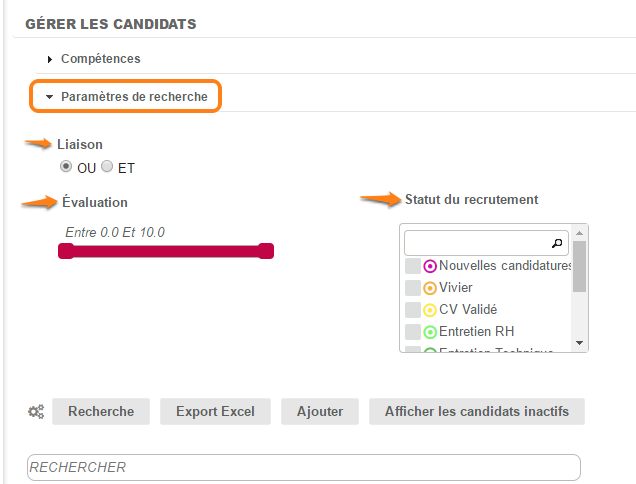Tick the CV Validé checkbox
The height and width of the screenshot is (484, 636).
pos(413,310)
